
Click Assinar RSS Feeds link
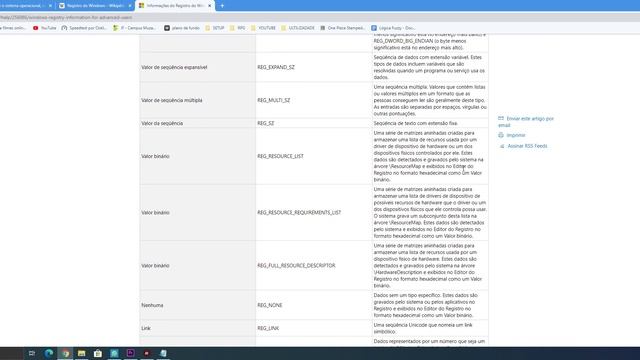[527, 146]
